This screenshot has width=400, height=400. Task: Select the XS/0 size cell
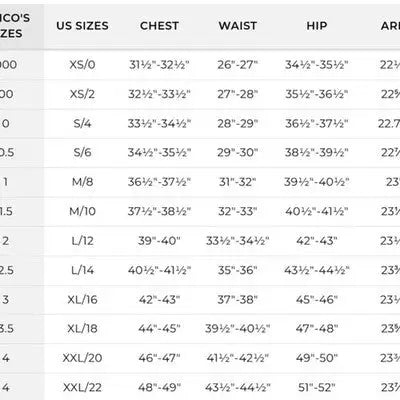[82, 64]
